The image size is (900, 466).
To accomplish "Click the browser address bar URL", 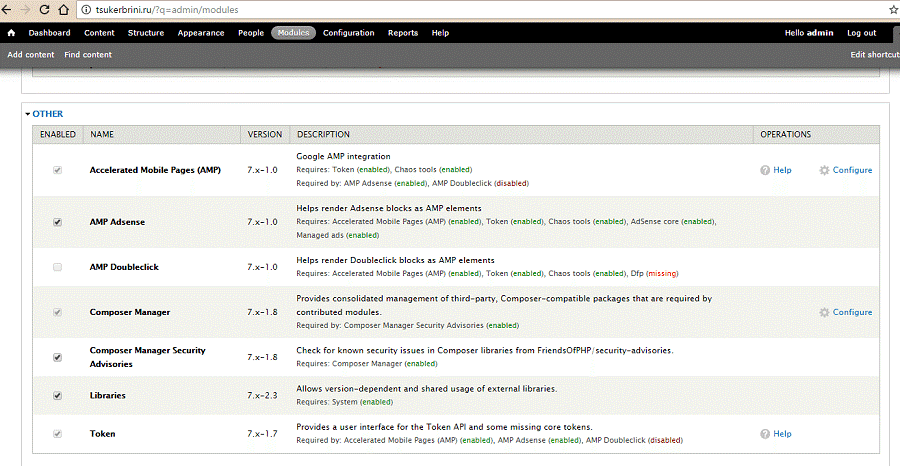I will 167,10.
